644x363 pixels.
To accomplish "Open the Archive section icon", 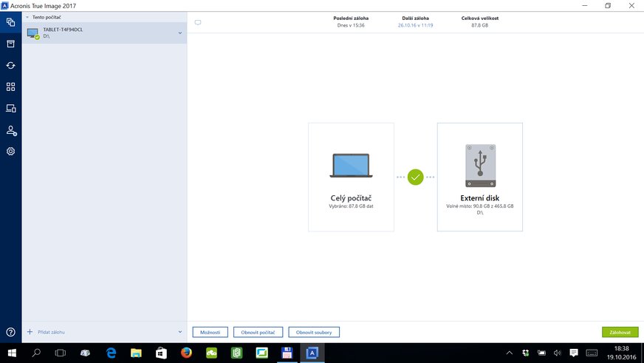I will point(10,44).
